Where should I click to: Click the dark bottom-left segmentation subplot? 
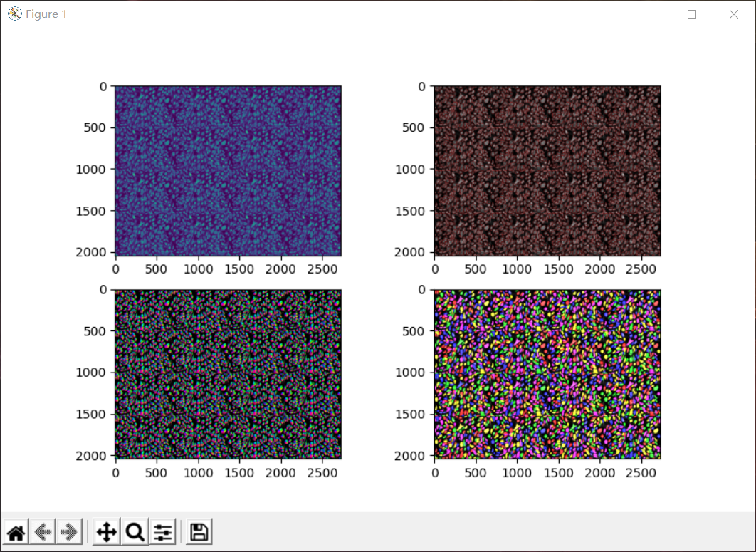coord(228,372)
